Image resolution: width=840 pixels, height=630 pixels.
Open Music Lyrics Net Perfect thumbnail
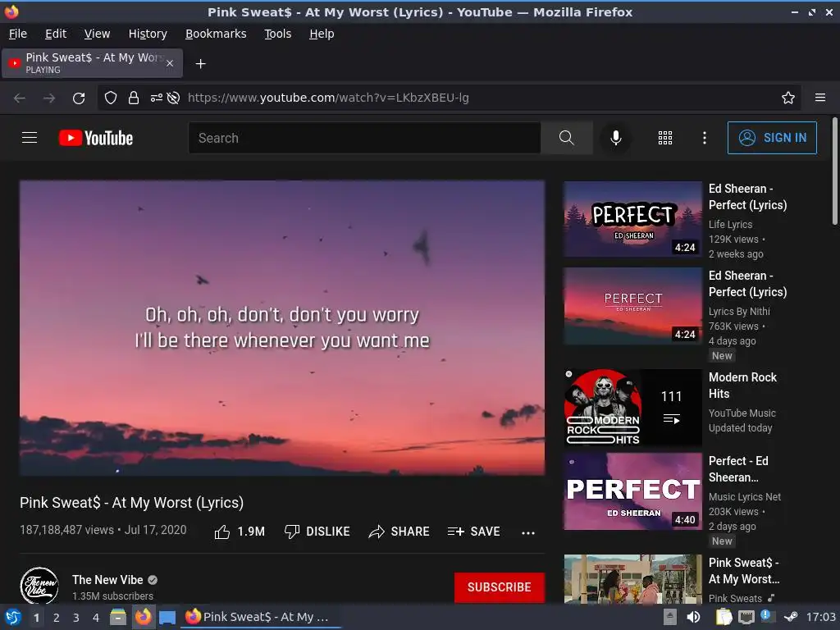tap(632, 491)
